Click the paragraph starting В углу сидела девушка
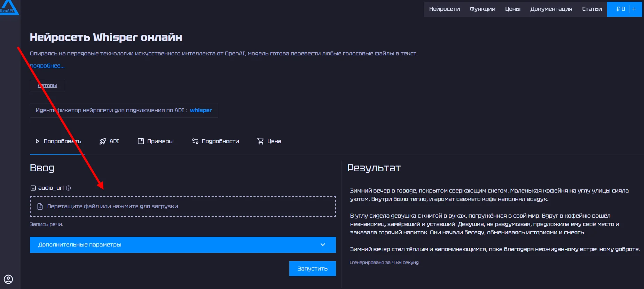Screen dimensions: 644x289 tap(485, 224)
